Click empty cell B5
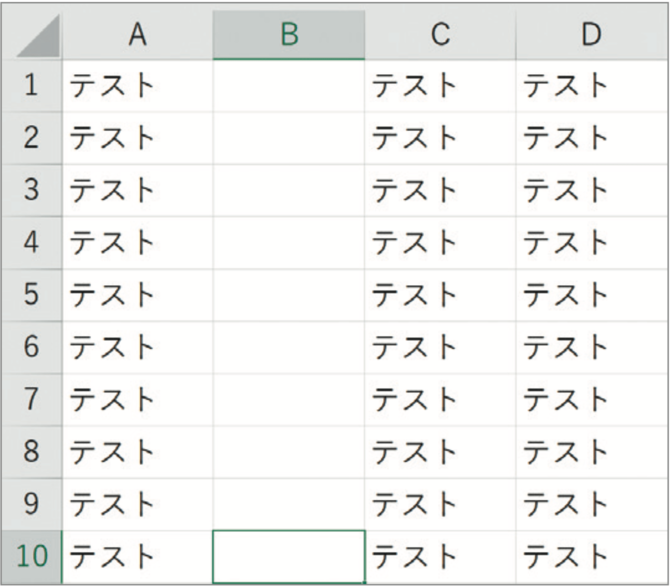Image resolution: width=670 pixels, height=587 pixels. point(289,295)
